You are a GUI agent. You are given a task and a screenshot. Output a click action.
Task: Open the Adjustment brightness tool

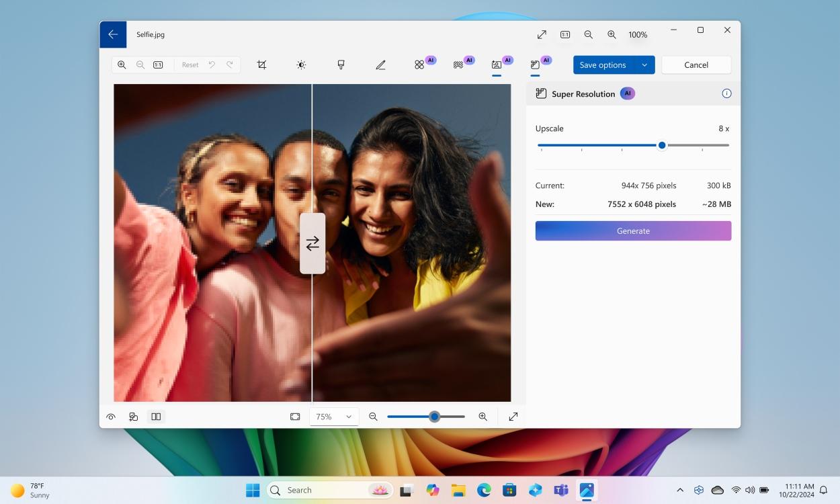[301, 65]
